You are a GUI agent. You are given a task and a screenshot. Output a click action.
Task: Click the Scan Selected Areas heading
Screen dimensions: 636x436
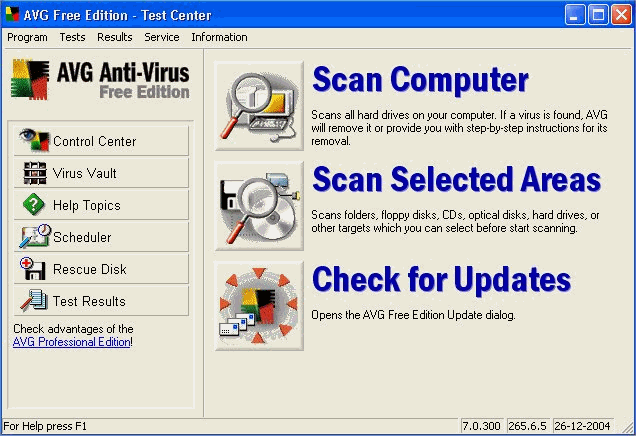click(x=456, y=179)
